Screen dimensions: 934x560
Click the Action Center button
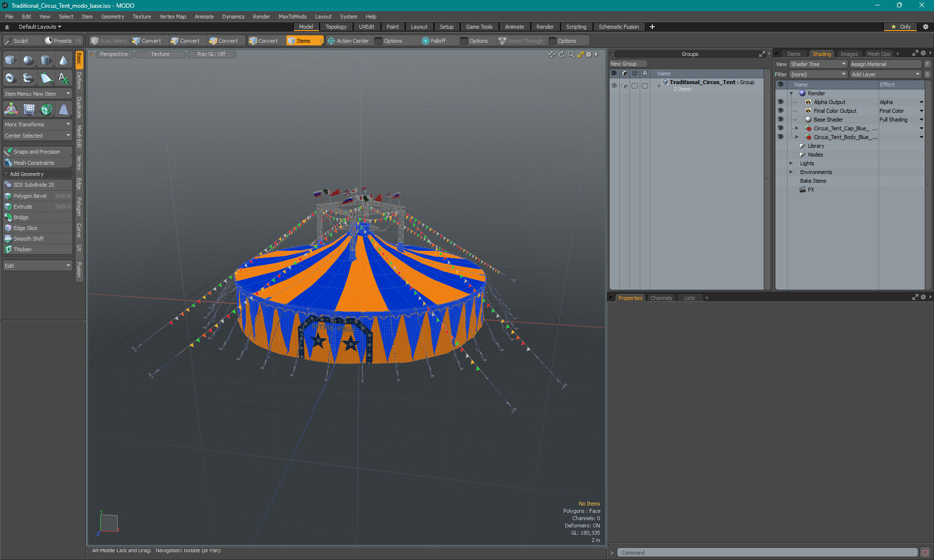(348, 41)
